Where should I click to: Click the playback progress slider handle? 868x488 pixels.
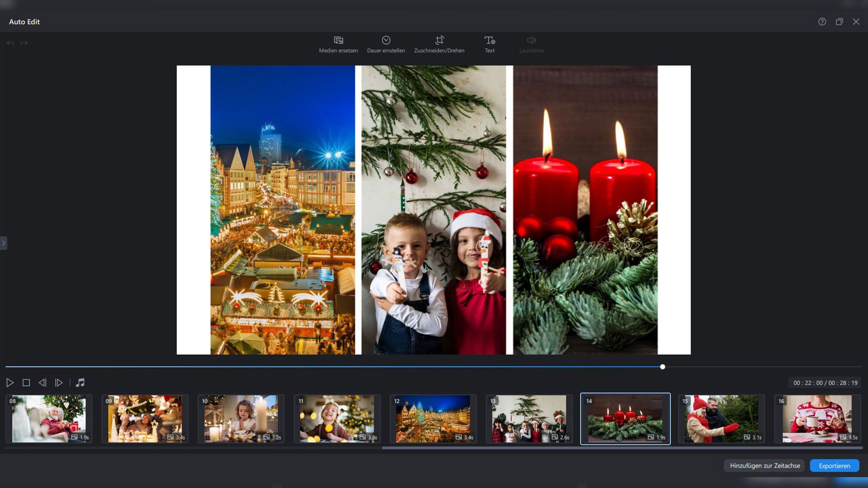point(662,367)
